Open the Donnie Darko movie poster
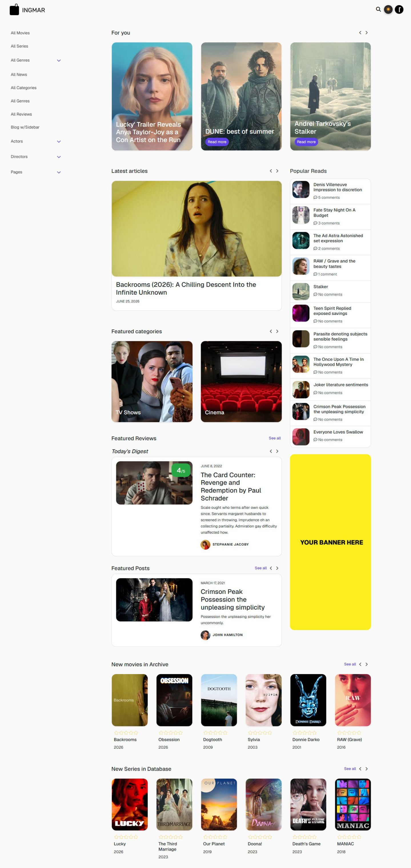The height and width of the screenshot is (868, 411). pyautogui.click(x=308, y=700)
